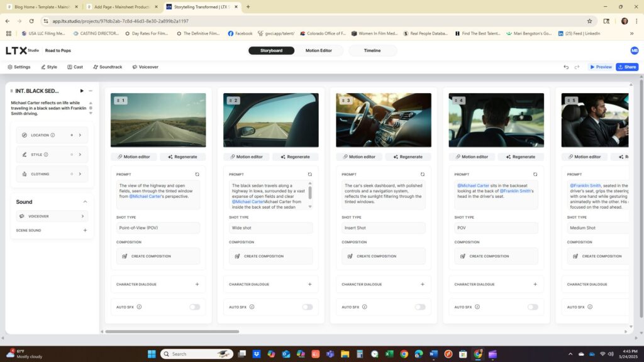Click Auto SFX info icon on shot 3

[x=364, y=307]
